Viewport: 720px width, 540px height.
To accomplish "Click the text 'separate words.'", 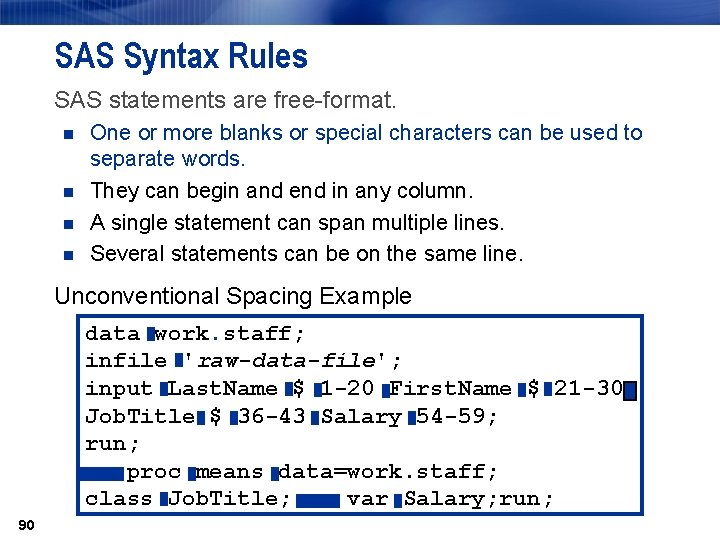I will [x=168, y=159].
